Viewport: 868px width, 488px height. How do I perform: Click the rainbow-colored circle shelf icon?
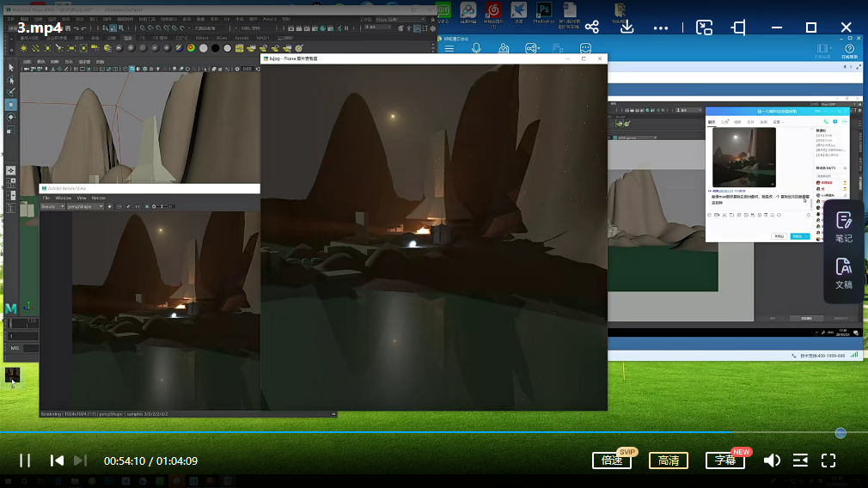point(191,48)
